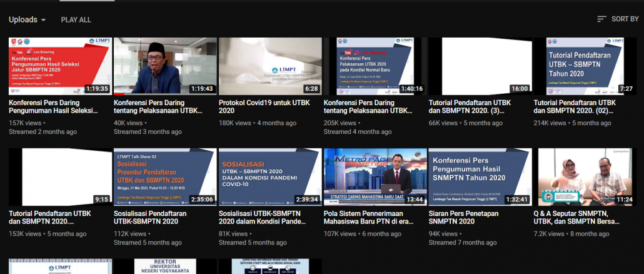Open the Sosialisasi dalam Kondisi Pandemi thumbnail
Screen dimensions: 644x274
270,177
